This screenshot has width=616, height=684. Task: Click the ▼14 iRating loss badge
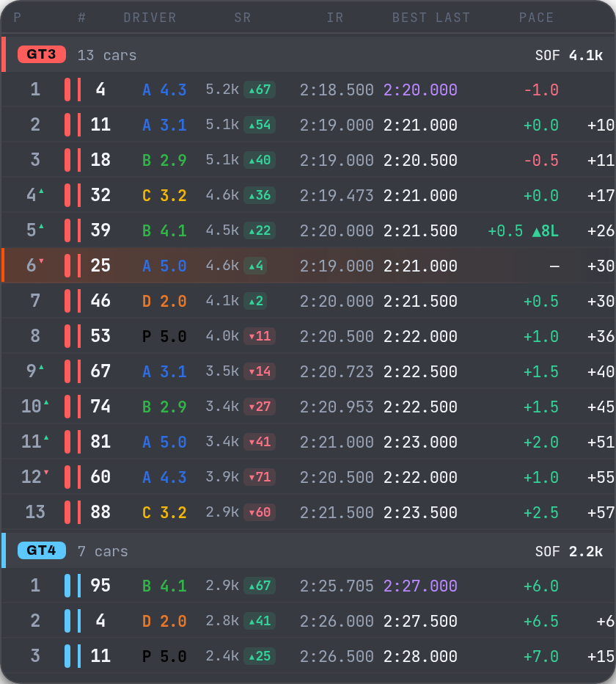tap(260, 371)
